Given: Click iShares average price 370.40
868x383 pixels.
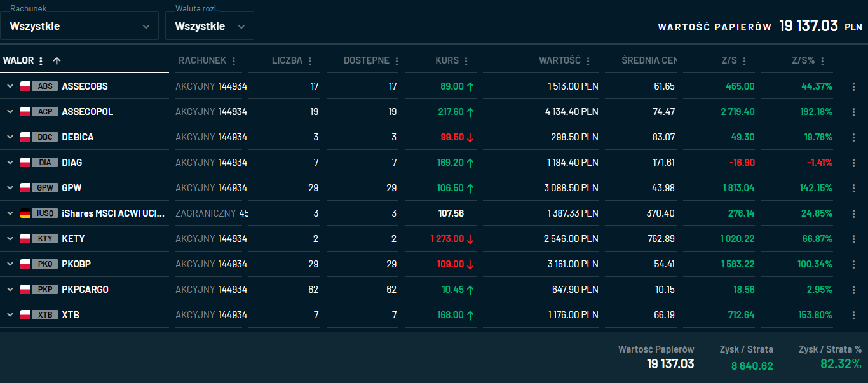Looking at the screenshot, I should pyautogui.click(x=661, y=213).
